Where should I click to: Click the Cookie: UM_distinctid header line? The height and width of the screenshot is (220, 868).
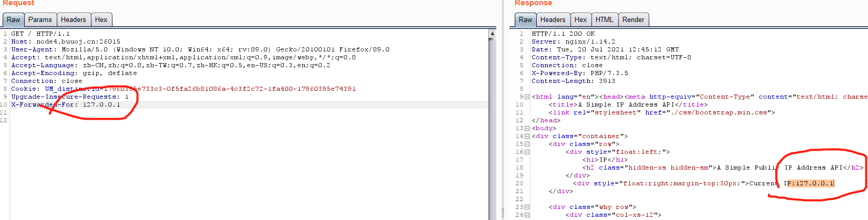coord(183,89)
